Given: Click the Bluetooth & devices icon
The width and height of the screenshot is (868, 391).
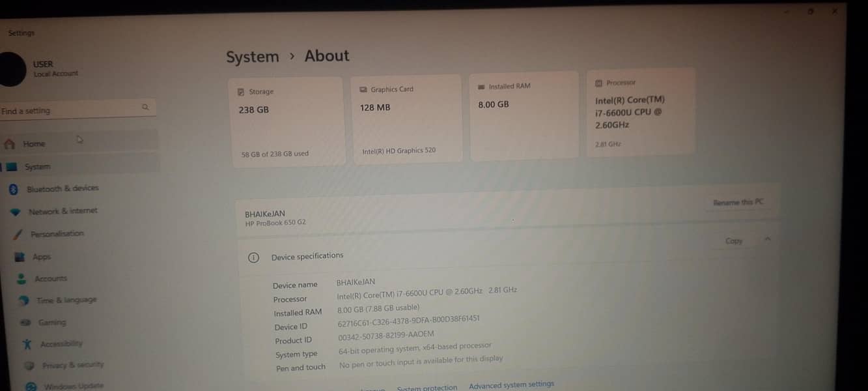Looking at the screenshot, I should click(13, 189).
